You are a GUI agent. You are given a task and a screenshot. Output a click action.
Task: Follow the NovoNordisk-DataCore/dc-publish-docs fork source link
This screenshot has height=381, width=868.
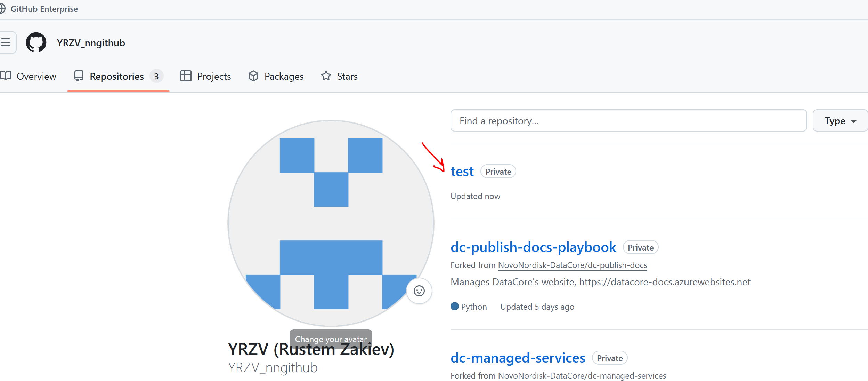(573, 265)
